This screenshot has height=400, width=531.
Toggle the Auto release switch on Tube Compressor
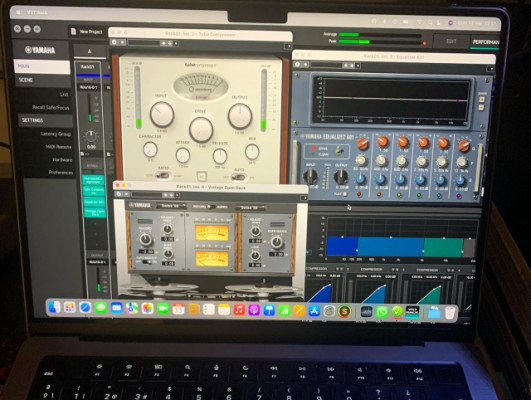pyautogui.click(x=238, y=177)
